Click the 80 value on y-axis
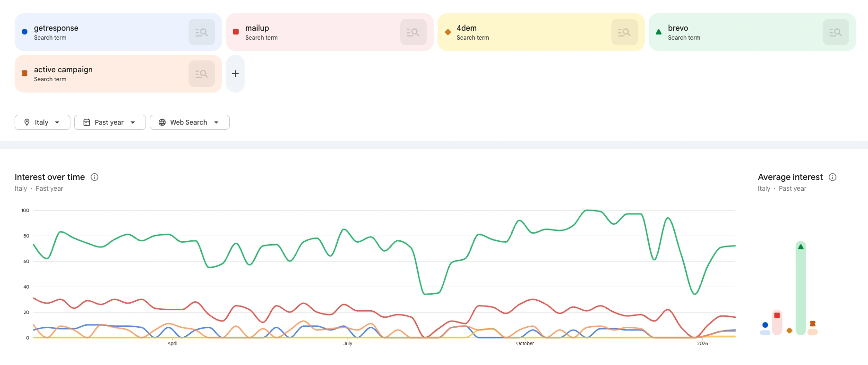868x365 pixels. (x=26, y=236)
